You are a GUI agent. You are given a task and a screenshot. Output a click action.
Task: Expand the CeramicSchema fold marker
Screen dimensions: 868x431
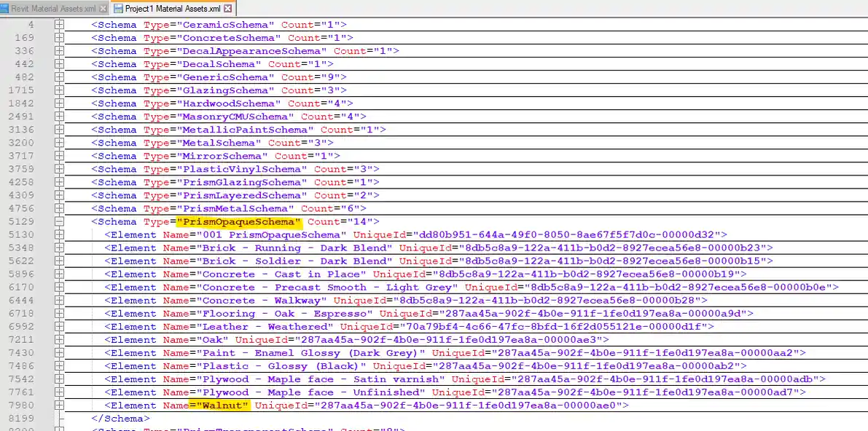tap(59, 24)
